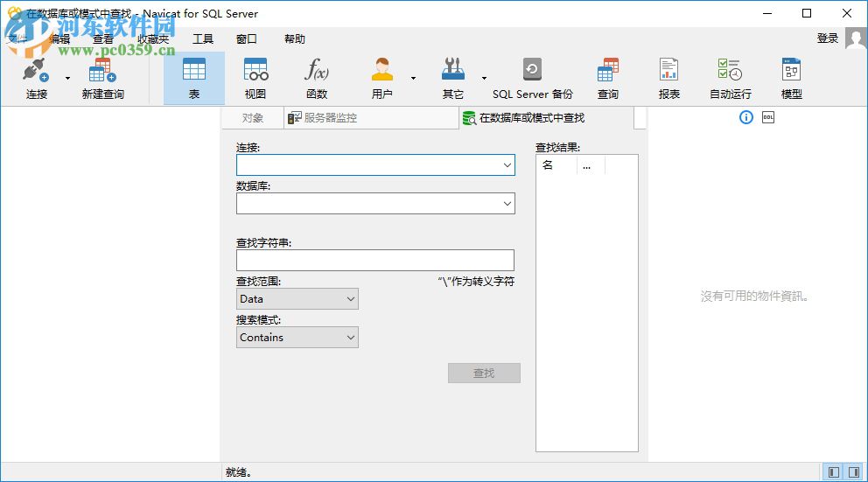Image resolution: width=868 pixels, height=482 pixels.
Task: Click the Find (查找) button
Action: (484, 373)
